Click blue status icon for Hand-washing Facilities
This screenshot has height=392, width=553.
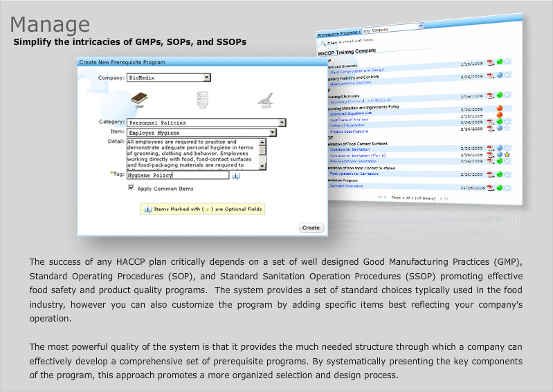tap(500, 75)
